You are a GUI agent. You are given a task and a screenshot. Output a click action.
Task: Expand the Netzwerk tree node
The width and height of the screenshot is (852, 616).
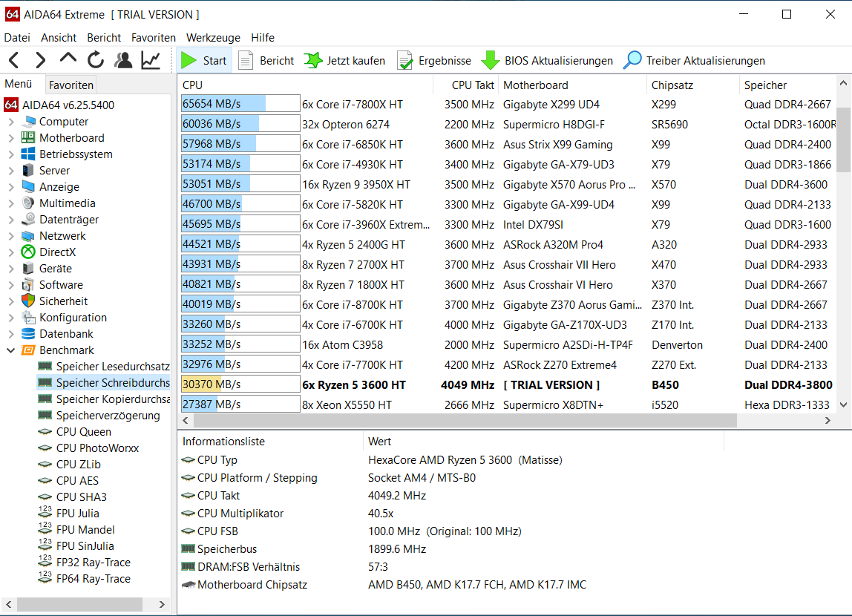(11, 236)
